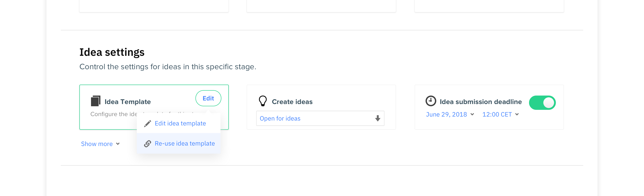Click the Create ideas card title

tap(292, 102)
